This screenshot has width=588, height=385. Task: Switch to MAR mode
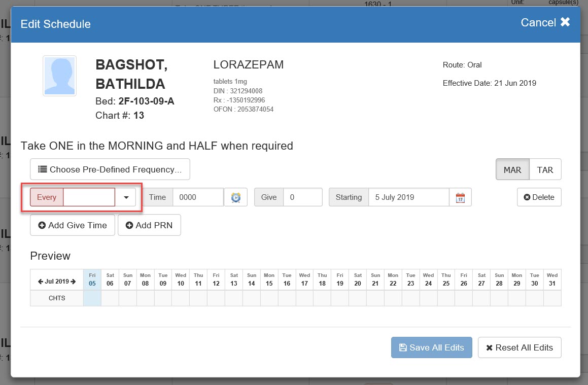pyautogui.click(x=512, y=170)
